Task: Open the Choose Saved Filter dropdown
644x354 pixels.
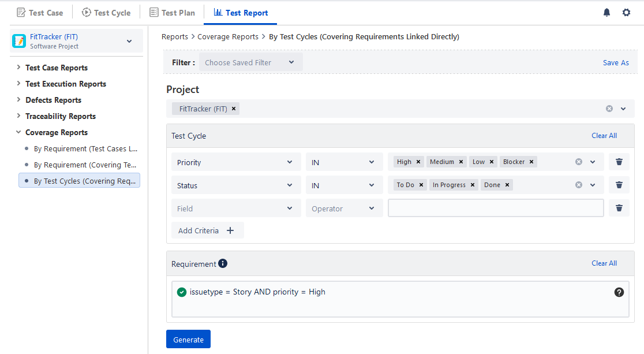Action: [251, 62]
